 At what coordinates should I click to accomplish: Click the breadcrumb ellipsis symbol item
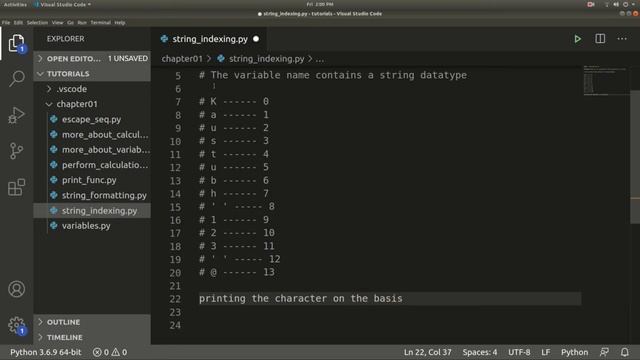(x=320, y=59)
